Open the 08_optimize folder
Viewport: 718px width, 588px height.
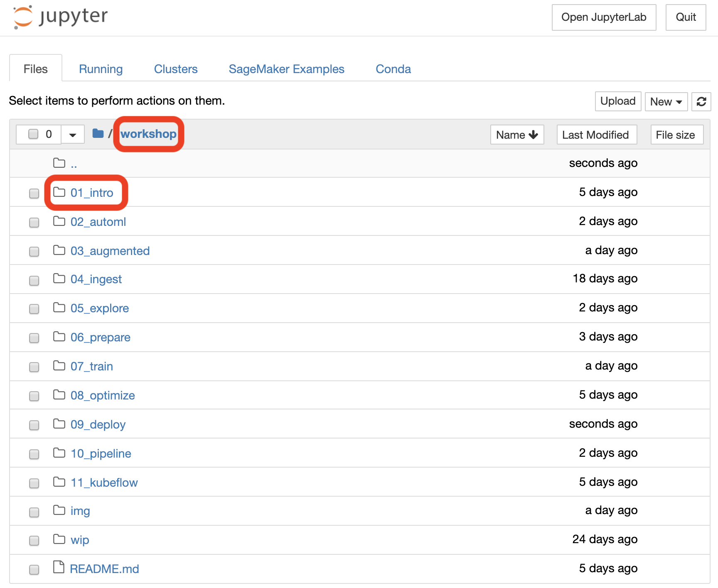(103, 395)
